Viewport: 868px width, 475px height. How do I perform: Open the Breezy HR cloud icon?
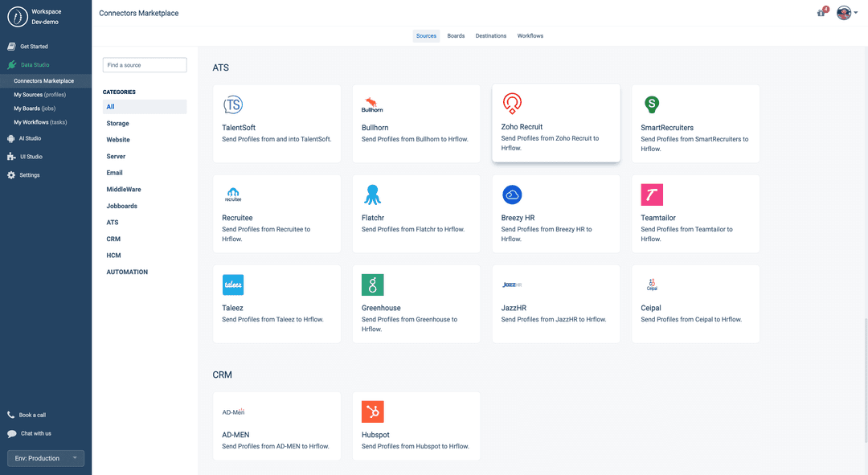[512, 194]
